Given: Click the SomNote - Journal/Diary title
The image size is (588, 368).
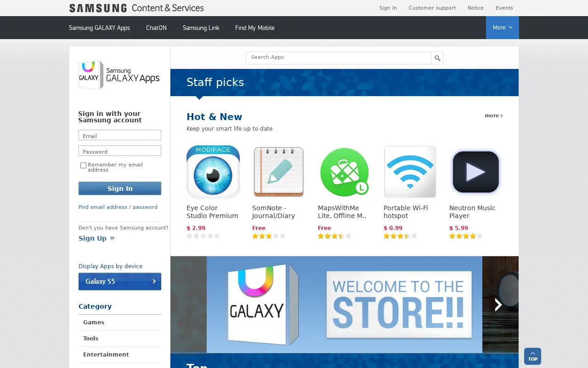Looking at the screenshot, I should coord(274,212).
